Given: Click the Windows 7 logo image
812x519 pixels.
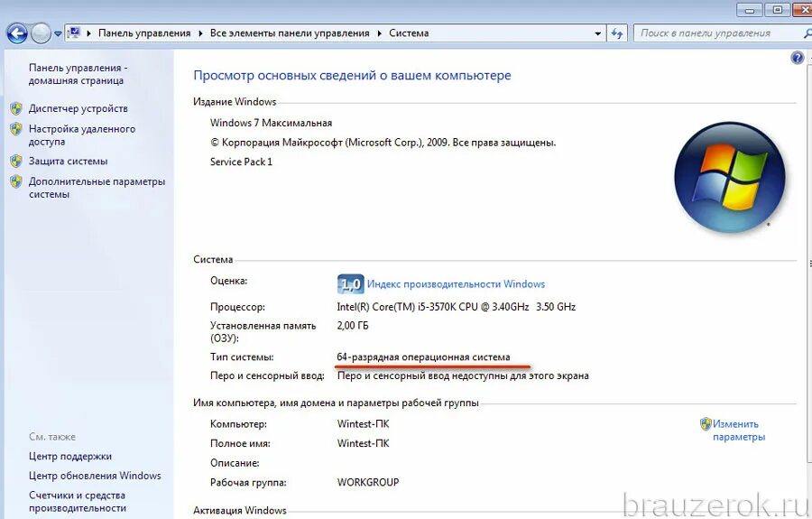Looking at the screenshot, I should [x=730, y=177].
